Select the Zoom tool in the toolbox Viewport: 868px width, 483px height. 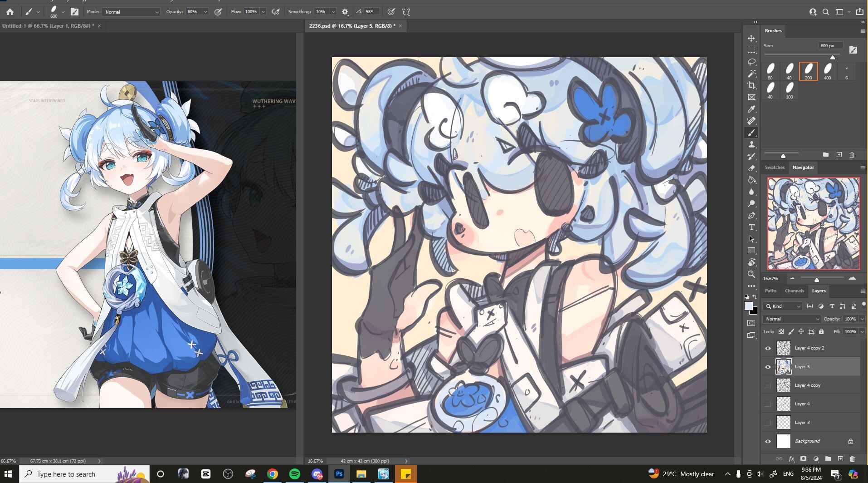(x=751, y=274)
